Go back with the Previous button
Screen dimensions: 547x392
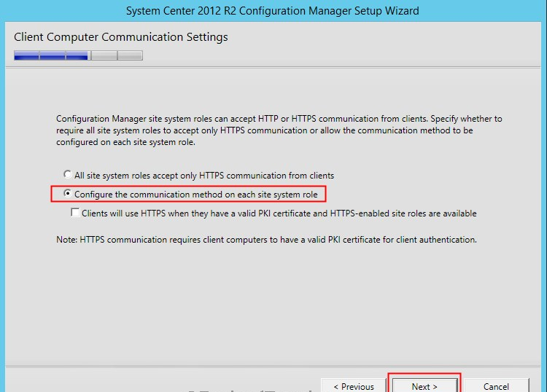(x=354, y=385)
